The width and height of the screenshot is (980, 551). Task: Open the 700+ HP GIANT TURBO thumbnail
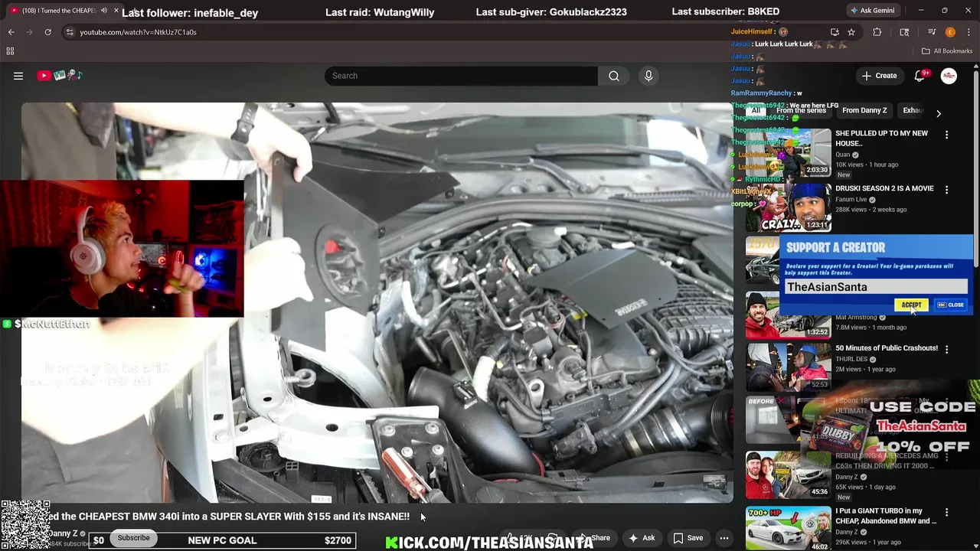788,529
